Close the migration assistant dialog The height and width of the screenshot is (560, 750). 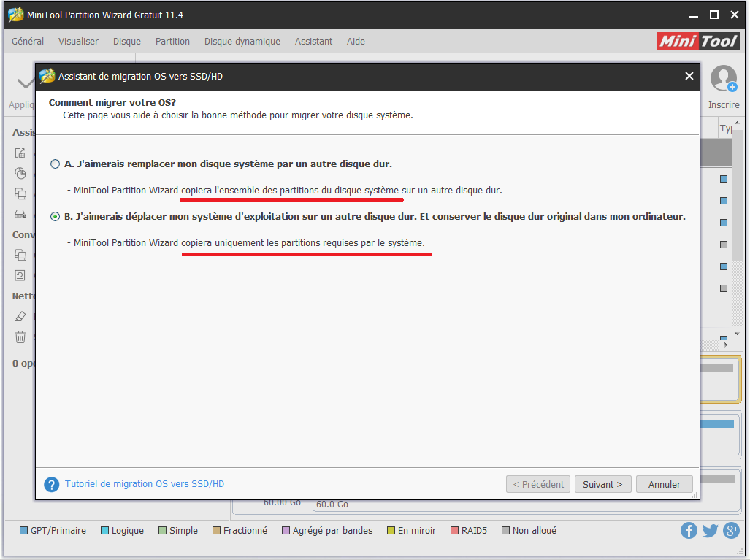click(x=689, y=76)
